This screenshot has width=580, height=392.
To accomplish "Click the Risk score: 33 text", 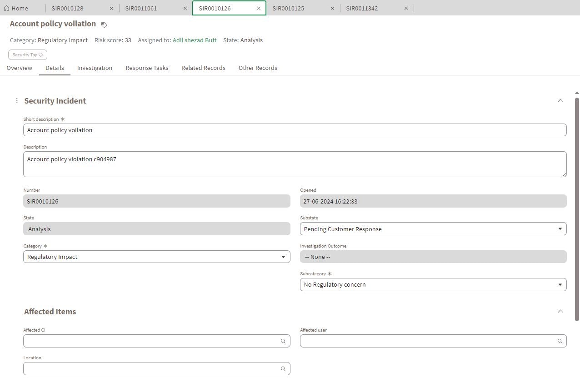I will (x=113, y=40).
